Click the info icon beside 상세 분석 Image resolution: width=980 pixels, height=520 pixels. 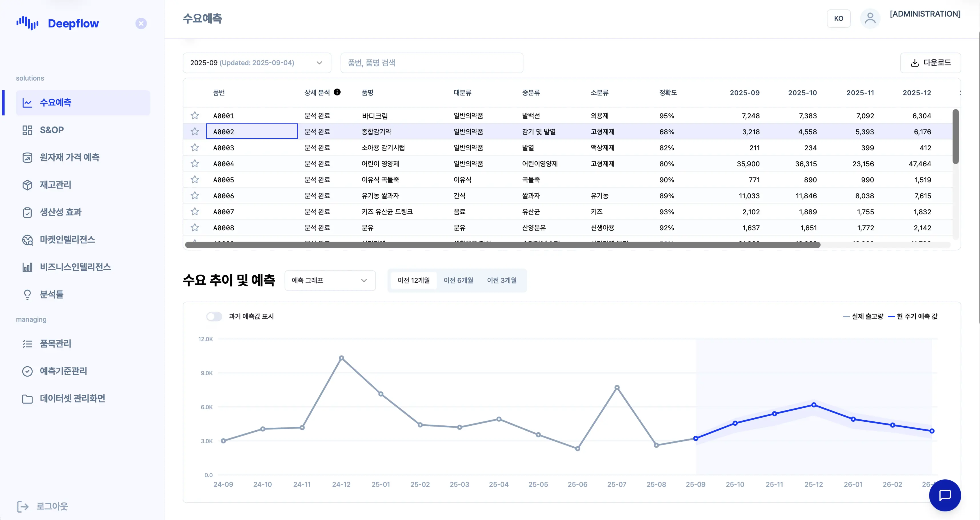pyautogui.click(x=337, y=92)
